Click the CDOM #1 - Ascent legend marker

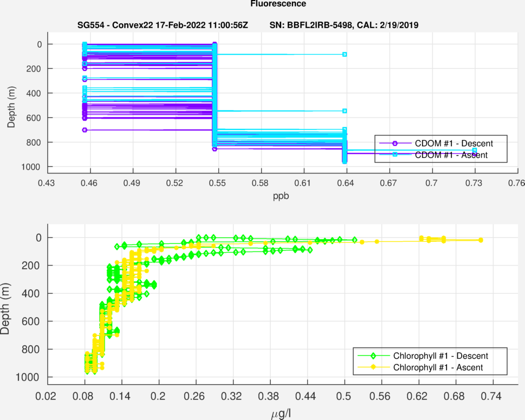pyautogui.click(x=395, y=155)
